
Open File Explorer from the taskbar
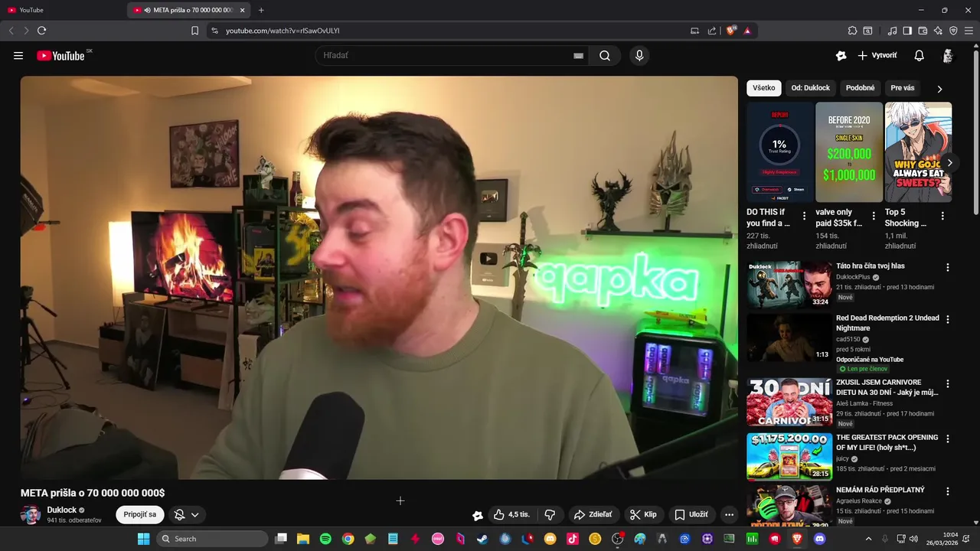pyautogui.click(x=303, y=539)
